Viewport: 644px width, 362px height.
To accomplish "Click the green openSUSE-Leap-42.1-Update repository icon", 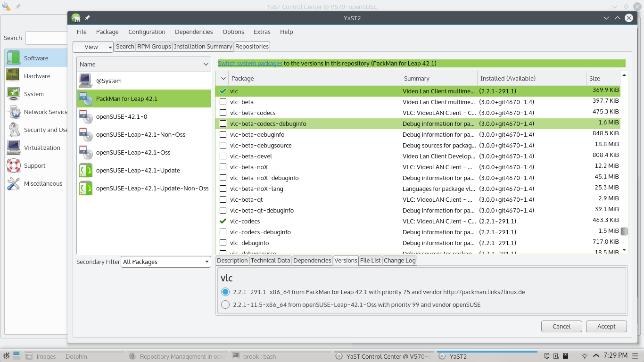I will (85, 170).
